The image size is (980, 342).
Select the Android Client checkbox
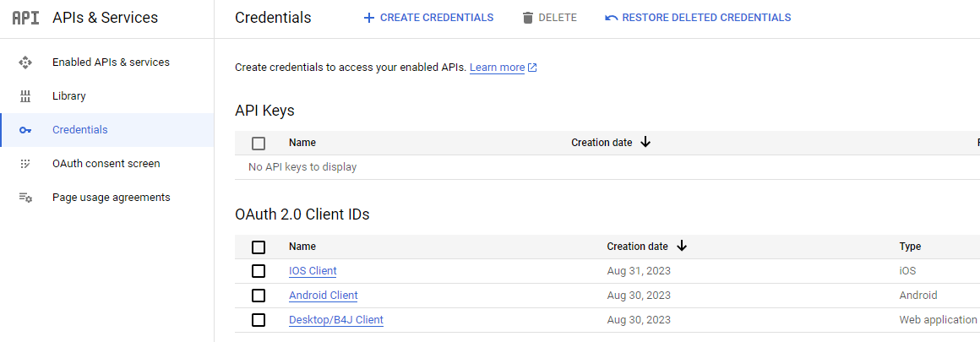[259, 296]
